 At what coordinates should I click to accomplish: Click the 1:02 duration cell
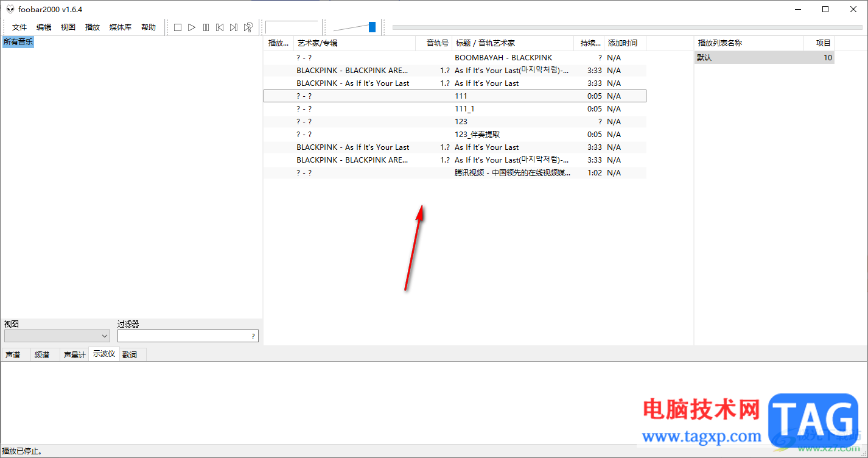tap(595, 173)
